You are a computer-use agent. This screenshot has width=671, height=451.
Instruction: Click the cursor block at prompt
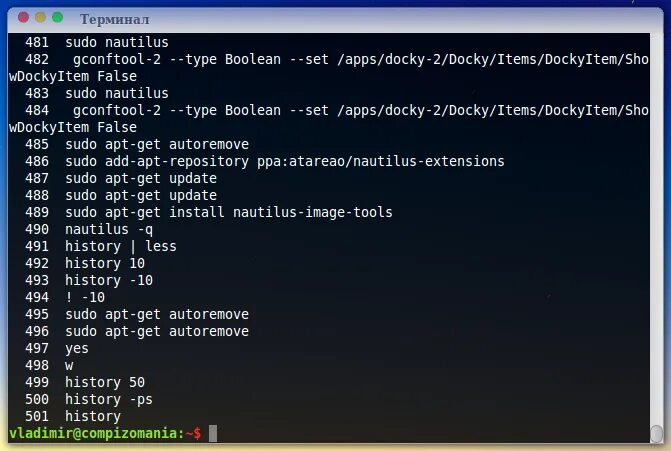pyautogui.click(x=213, y=433)
